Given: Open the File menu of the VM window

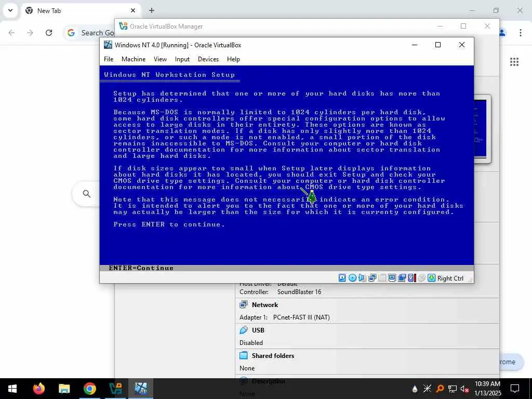Looking at the screenshot, I should (x=109, y=59).
